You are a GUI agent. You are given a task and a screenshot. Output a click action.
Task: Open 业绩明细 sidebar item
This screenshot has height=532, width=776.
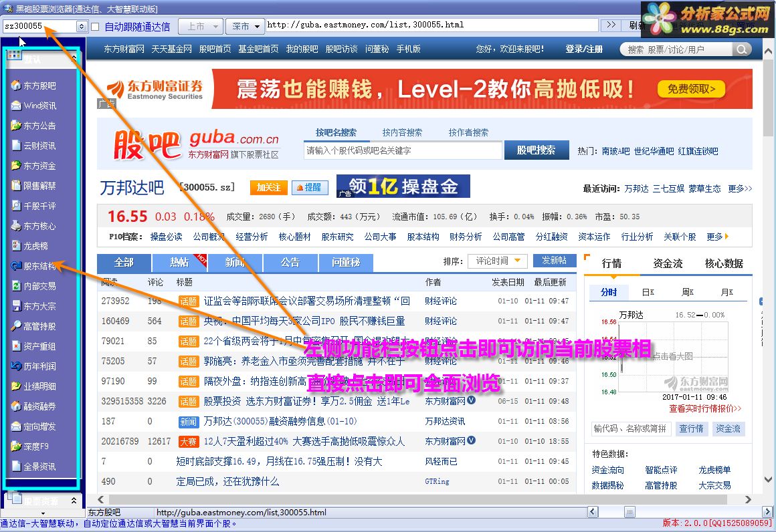click(33, 386)
